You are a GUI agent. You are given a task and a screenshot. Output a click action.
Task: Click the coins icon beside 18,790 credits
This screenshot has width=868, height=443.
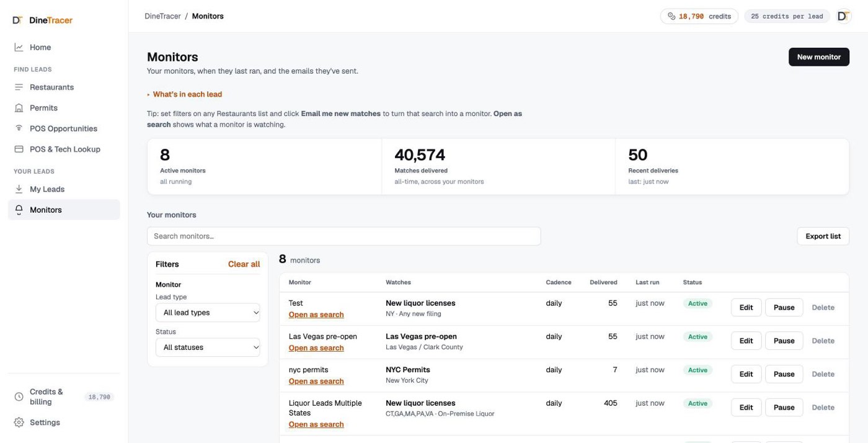click(671, 16)
